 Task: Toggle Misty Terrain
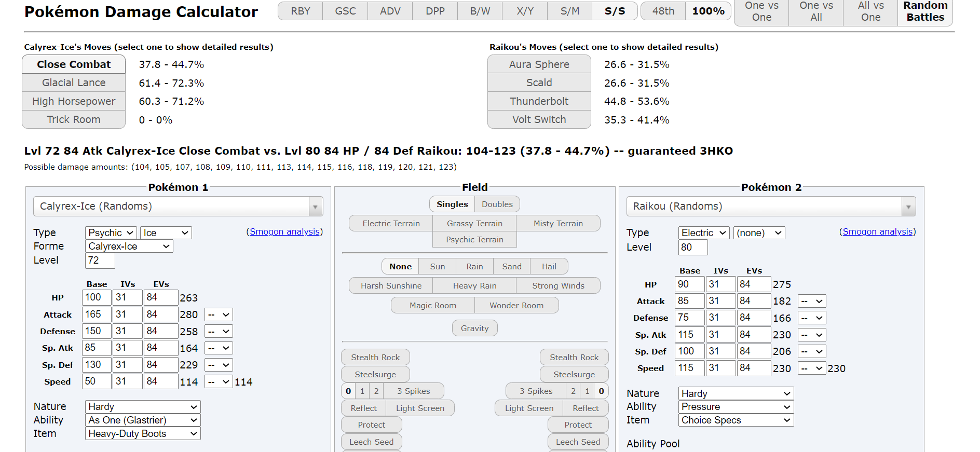[x=558, y=223]
